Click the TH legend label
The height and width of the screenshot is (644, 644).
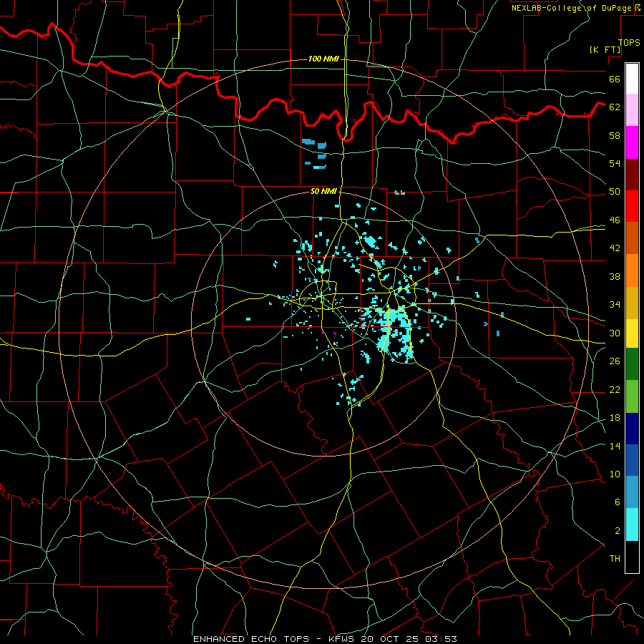click(x=615, y=559)
